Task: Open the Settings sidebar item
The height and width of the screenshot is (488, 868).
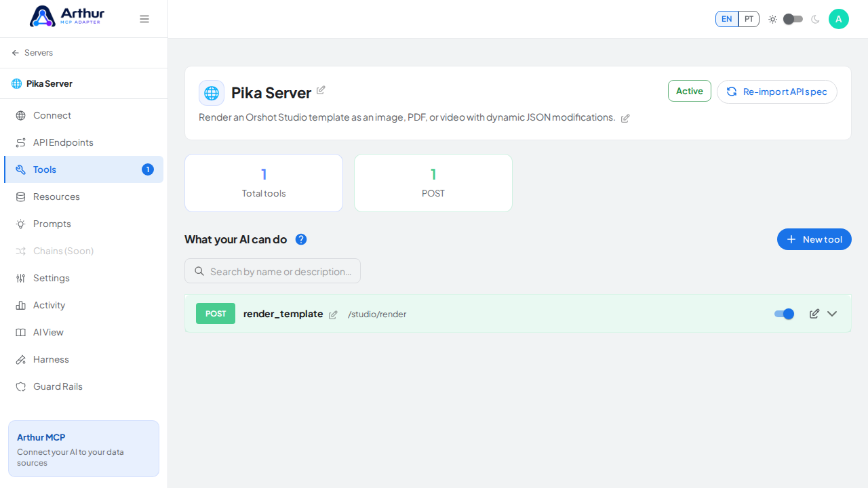Action: click(83, 278)
